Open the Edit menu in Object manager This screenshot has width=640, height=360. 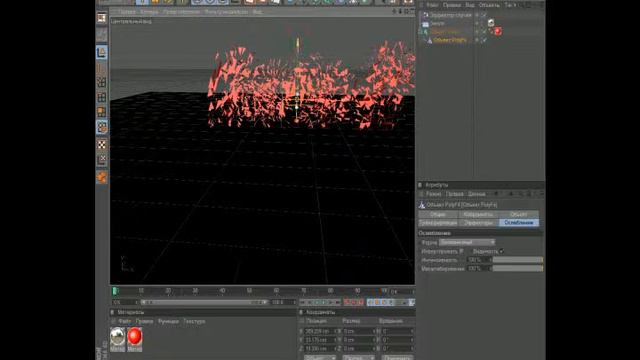coord(452,5)
